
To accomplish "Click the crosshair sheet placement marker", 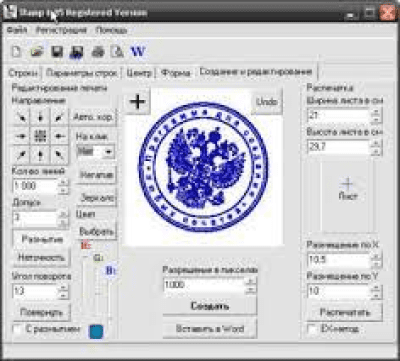I will pyautogui.click(x=347, y=183).
